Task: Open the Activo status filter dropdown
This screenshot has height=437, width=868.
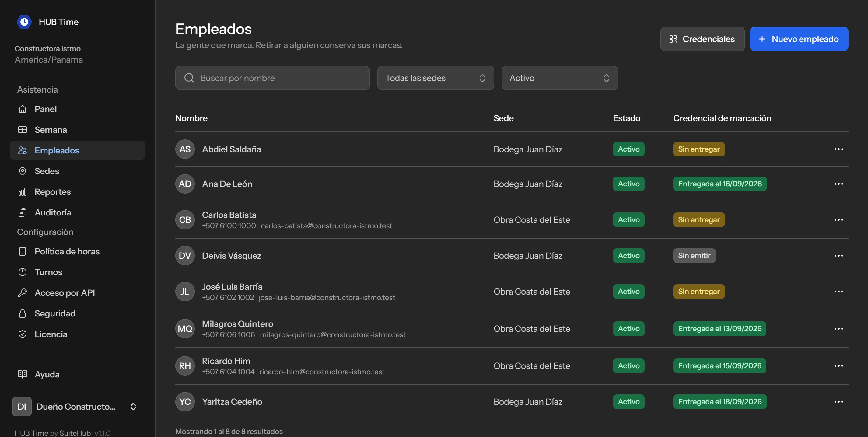Action: click(x=559, y=78)
